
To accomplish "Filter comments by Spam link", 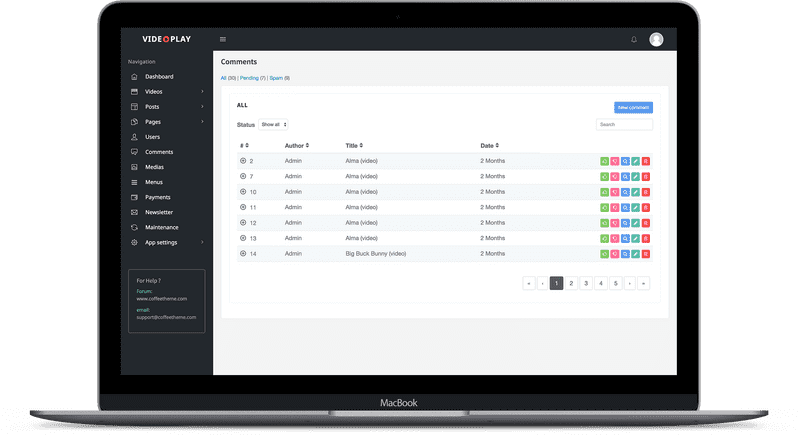I will click(276, 78).
